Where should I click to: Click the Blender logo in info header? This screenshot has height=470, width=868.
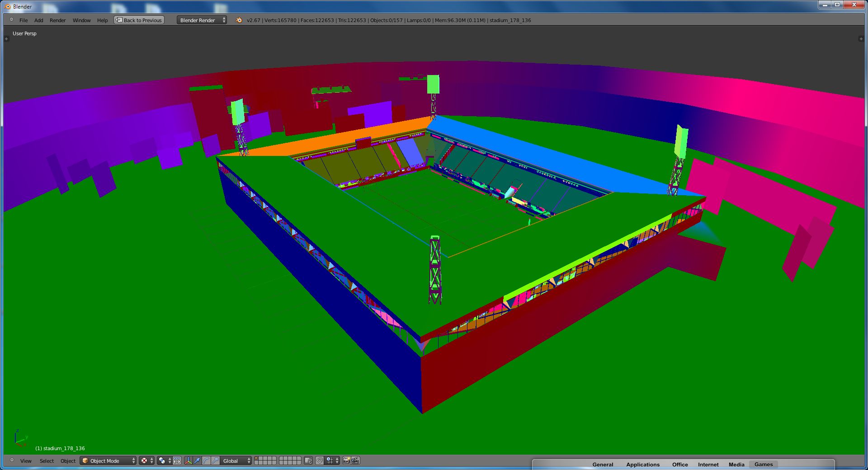(239, 20)
